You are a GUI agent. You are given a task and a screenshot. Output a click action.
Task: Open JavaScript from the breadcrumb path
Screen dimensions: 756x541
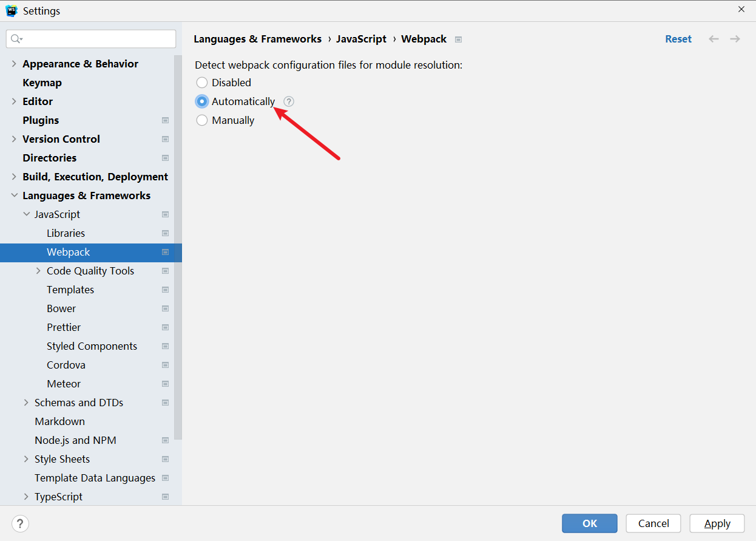361,39
